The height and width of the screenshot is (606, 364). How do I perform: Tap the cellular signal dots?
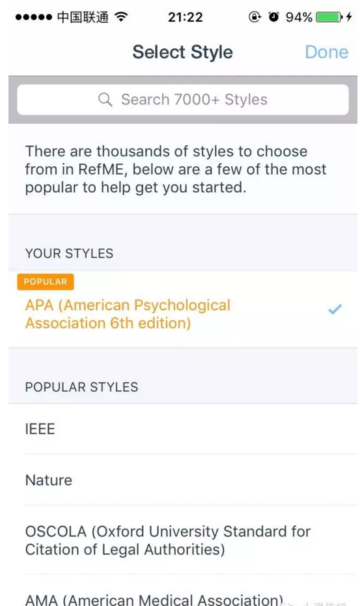pyautogui.click(x=34, y=17)
